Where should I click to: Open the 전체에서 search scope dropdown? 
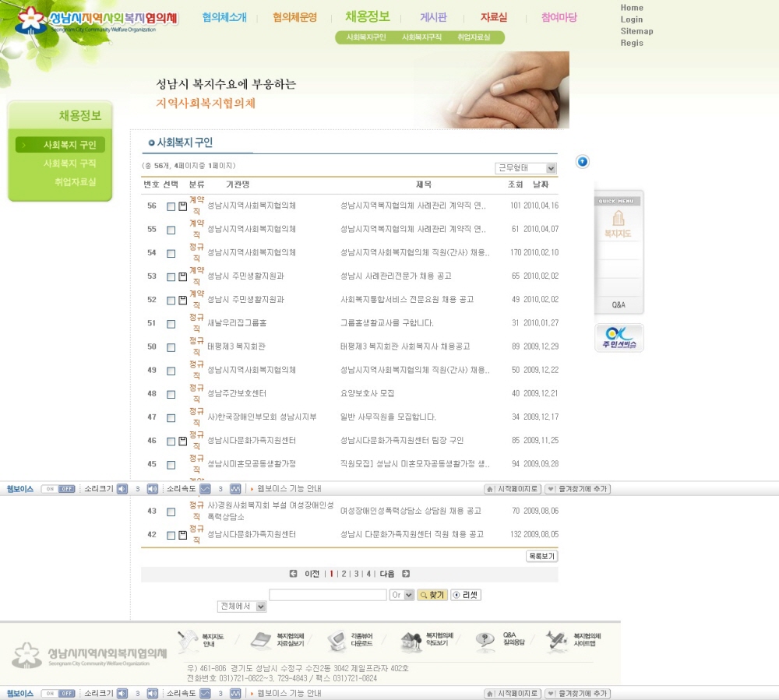[241, 607]
